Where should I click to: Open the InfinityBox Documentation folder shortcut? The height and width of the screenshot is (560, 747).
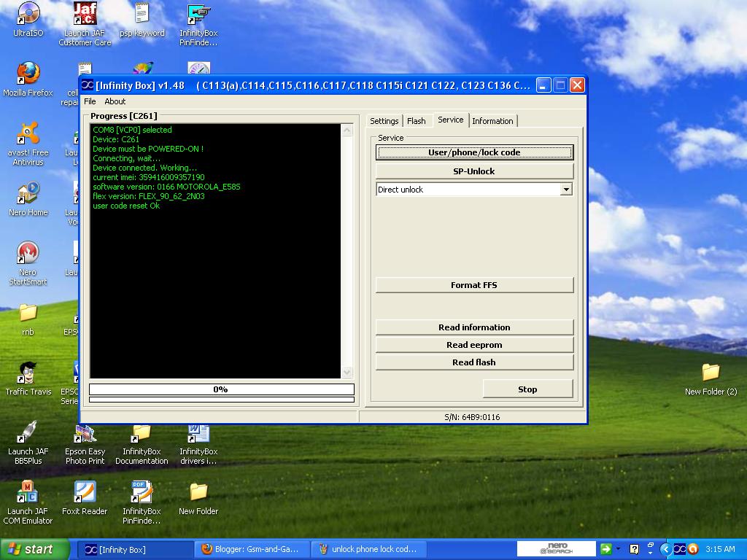tap(142, 444)
